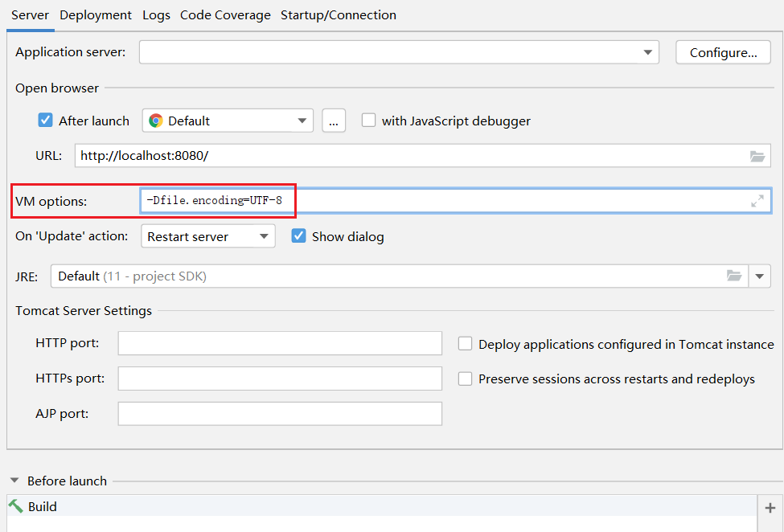Toggle the Show dialog checkbox

click(x=299, y=236)
